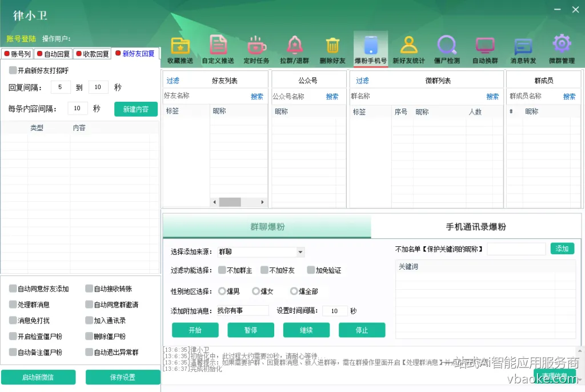585x392 pixels.
Task: Select the 爆男 radio button
Action: pyautogui.click(x=222, y=291)
